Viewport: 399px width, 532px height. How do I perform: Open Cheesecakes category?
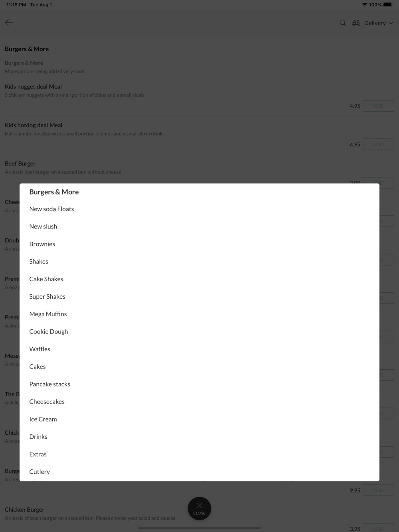point(47,402)
